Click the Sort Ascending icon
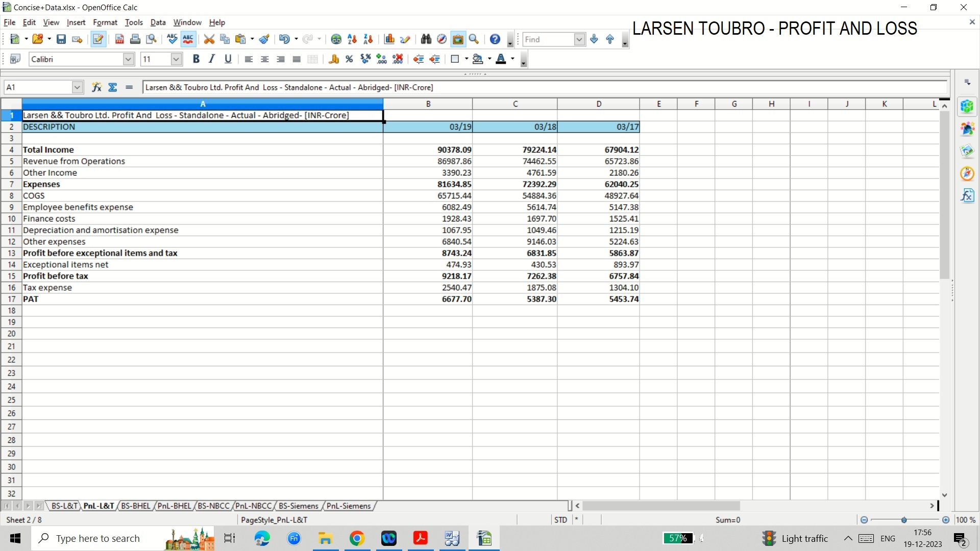This screenshot has width=980, height=551. 352,39
